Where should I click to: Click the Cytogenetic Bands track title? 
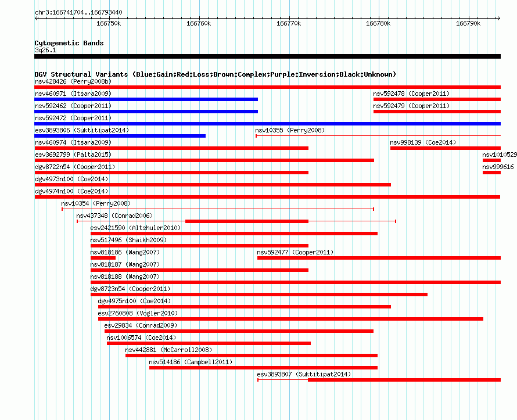(x=69, y=43)
